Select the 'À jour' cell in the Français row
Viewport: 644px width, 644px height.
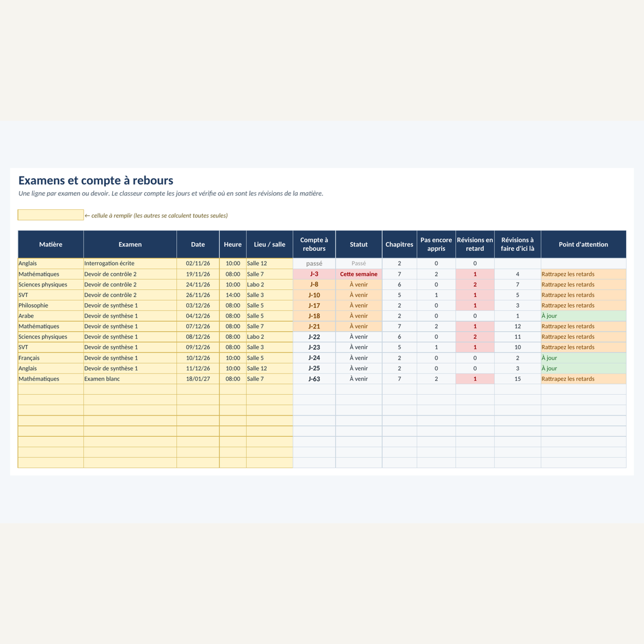click(x=583, y=358)
